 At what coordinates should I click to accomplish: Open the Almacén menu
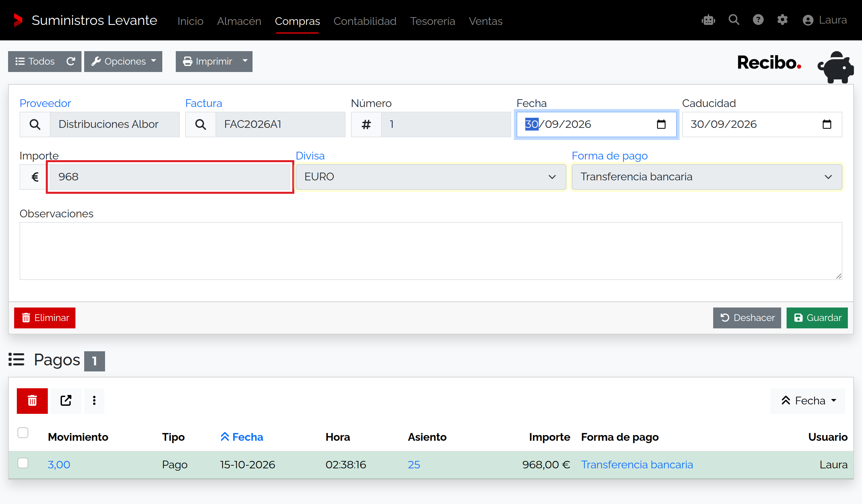pos(239,21)
